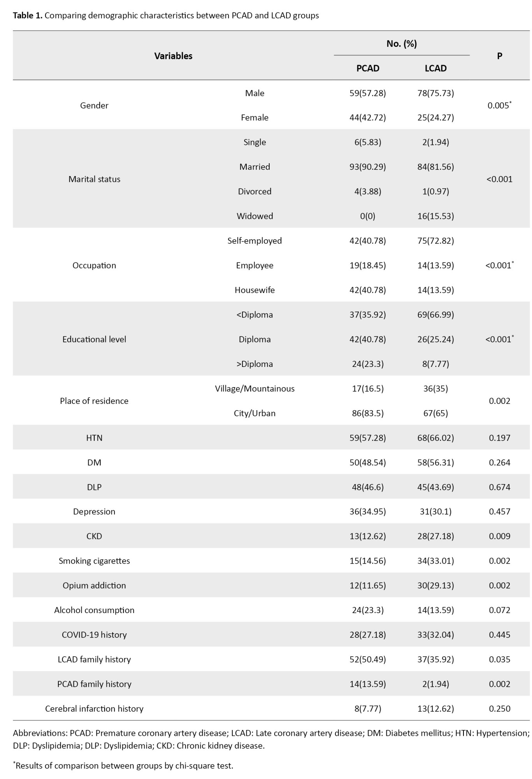Click the Educational level row label

click(94, 339)
